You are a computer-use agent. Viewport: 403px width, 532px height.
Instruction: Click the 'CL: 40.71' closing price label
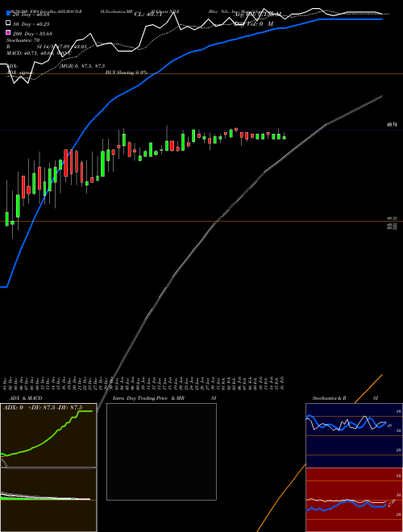[148, 15]
